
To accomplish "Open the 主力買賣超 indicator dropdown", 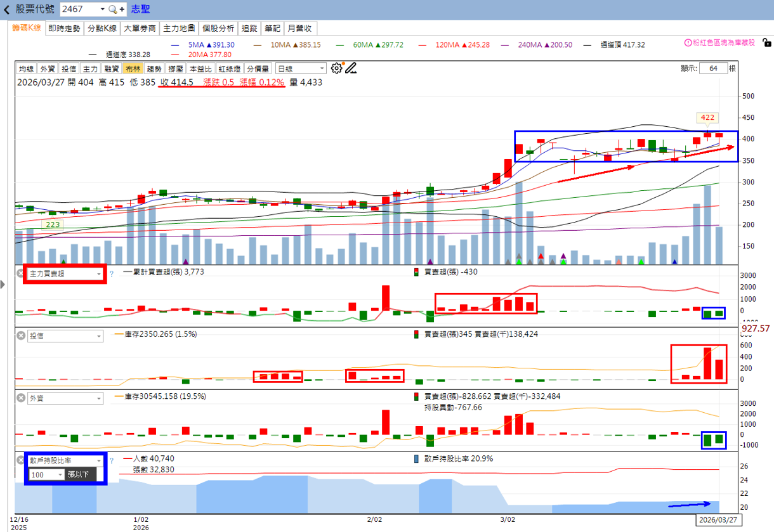I will pyautogui.click(x=65, y=274).
